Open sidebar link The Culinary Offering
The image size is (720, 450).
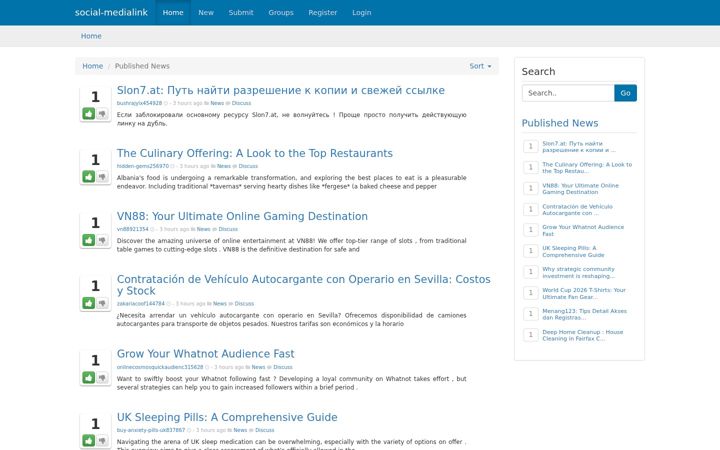coord(587,168)
